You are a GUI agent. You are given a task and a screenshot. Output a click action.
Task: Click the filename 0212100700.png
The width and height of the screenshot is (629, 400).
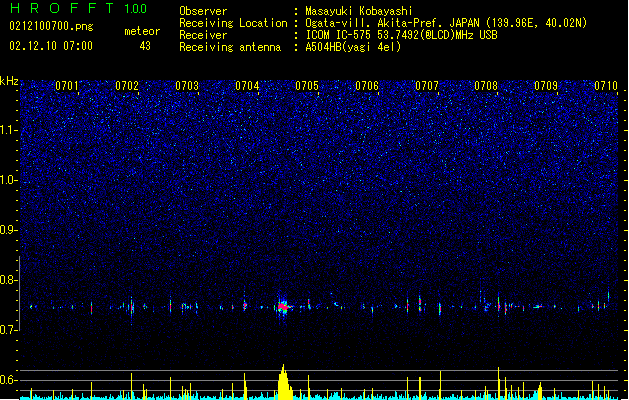click(51, 26)
